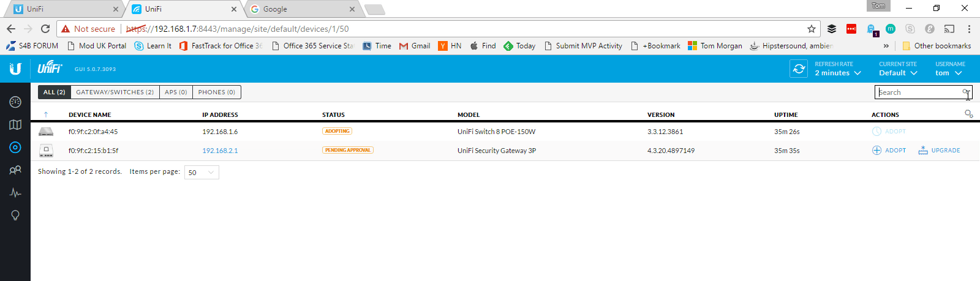This screenshot has width=980, height=281.
Task: Open the Insights lightbulb sidebar icon
Action: 15,215
